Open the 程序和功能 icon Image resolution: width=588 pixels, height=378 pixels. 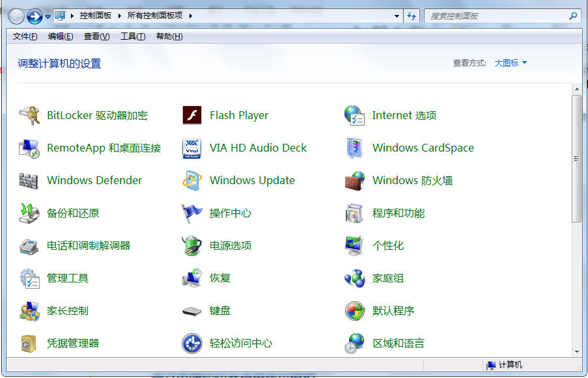click(354, 213)
